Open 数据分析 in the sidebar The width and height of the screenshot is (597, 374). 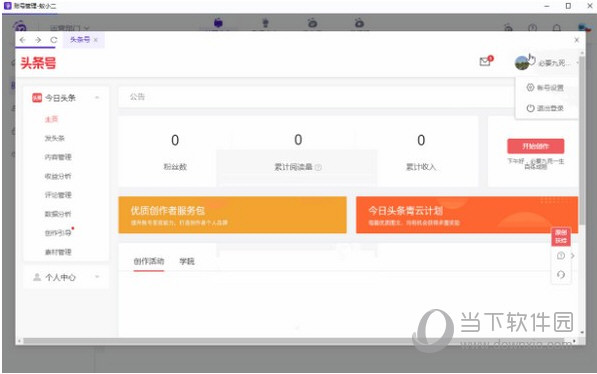(x=58, y=214)
